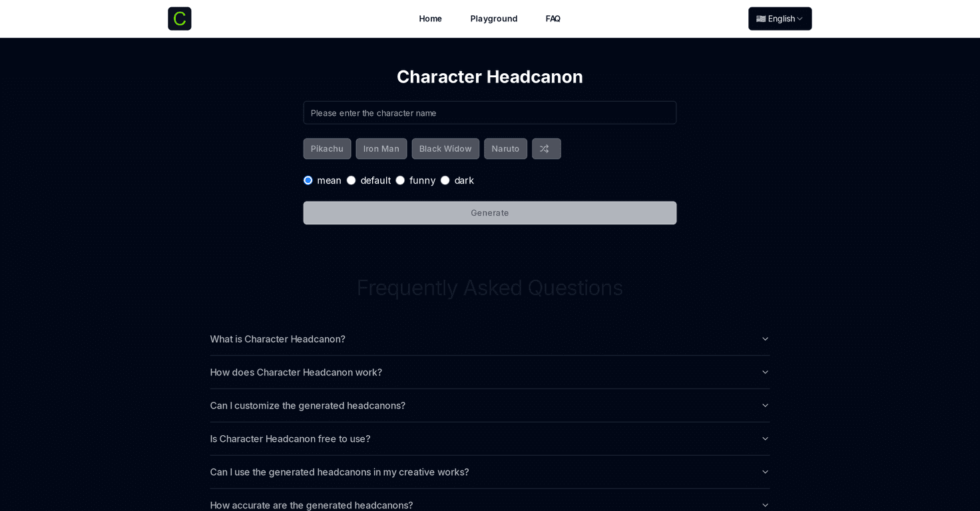Click the random character shuffle icon
Screen dimensions: 980x511
(x=546, y=148)
